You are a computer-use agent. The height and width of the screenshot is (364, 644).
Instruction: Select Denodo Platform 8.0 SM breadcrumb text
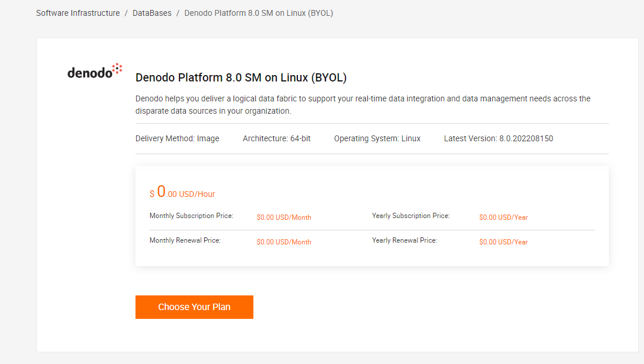(259, 13)
